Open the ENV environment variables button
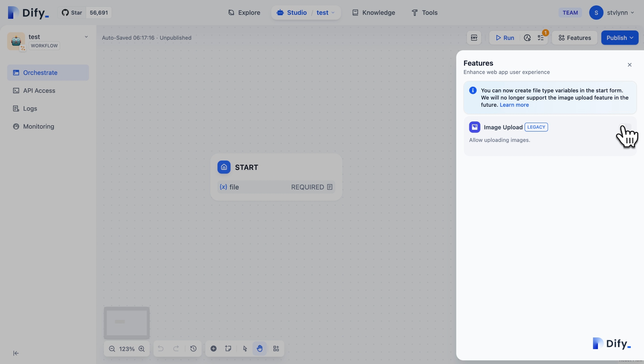Viewport: 644px width, 364px height. [x=474, y=38]
